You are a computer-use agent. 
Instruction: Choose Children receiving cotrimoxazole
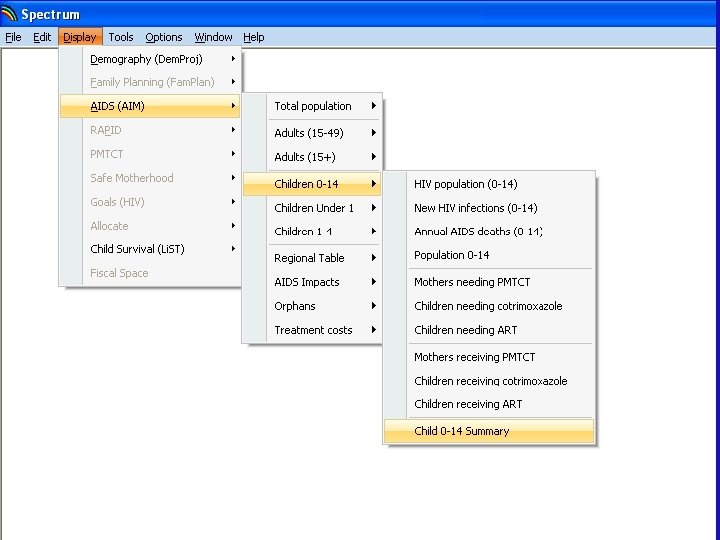coord(489,381)
